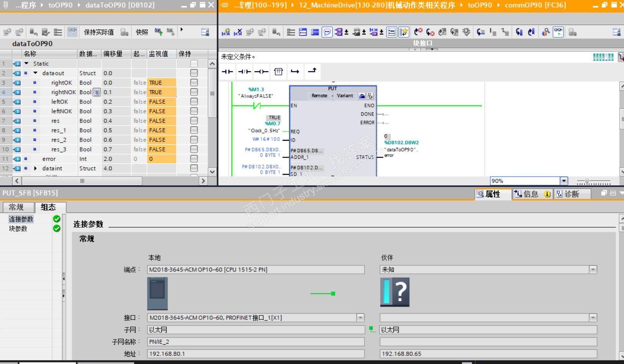624x364 pixels.
Task: Toggle favorites star icon in FC36 toolbar
Action: pos(404,32)
